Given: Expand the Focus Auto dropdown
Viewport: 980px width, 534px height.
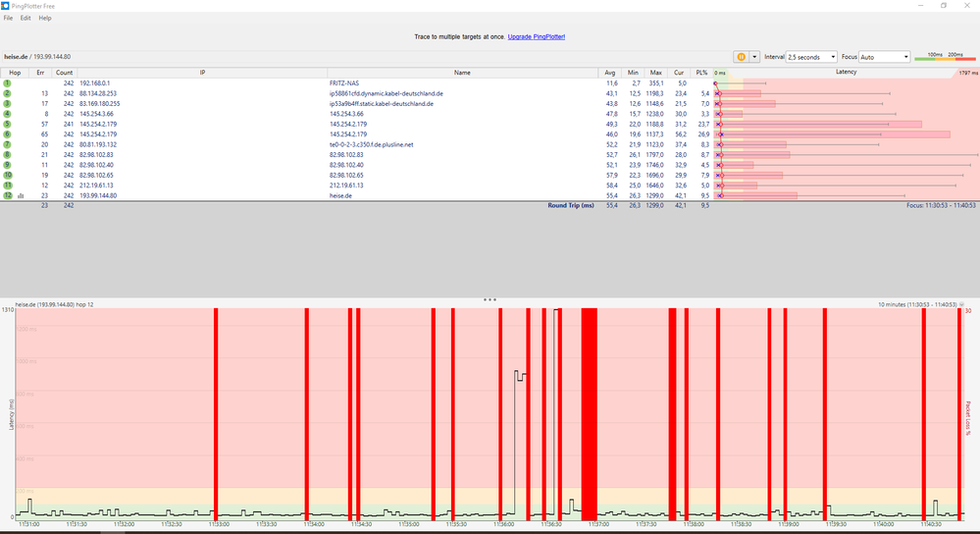Looking at the screenshot, I should 884,57.
